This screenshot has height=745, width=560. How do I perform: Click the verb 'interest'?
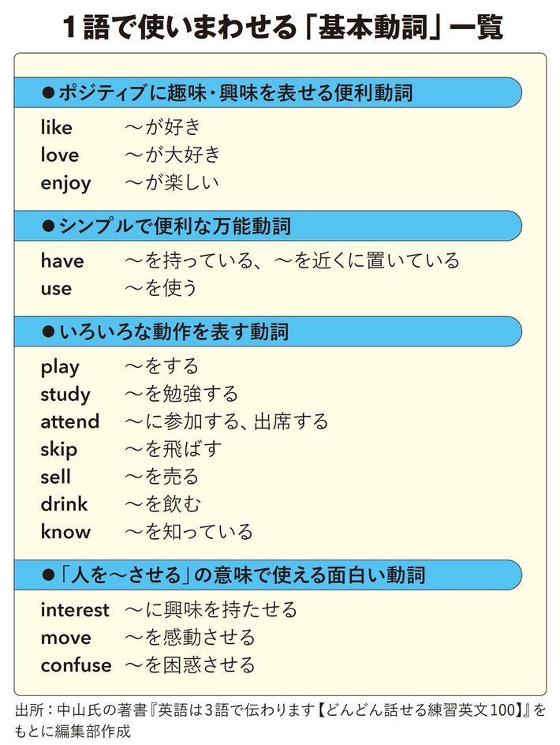[x=75, y=610]
